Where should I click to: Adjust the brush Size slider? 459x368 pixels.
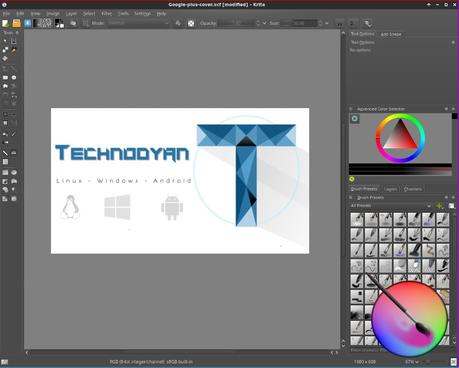tap(299, 23)
